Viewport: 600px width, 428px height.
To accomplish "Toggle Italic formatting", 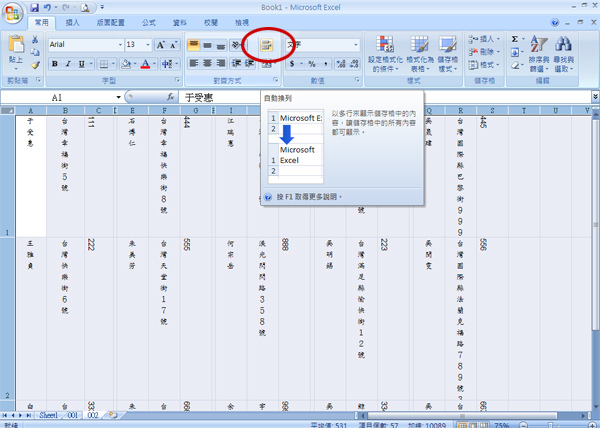I will click(x=68, y=64).
